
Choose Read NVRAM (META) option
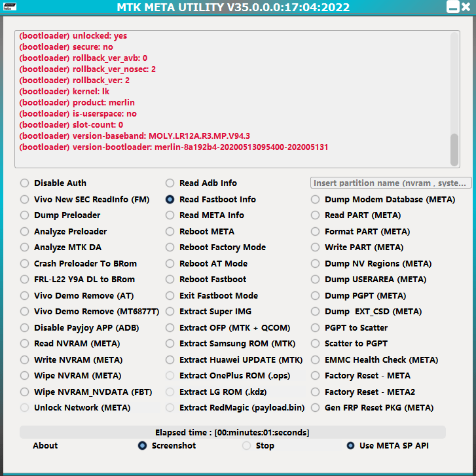tap(25, 344)
